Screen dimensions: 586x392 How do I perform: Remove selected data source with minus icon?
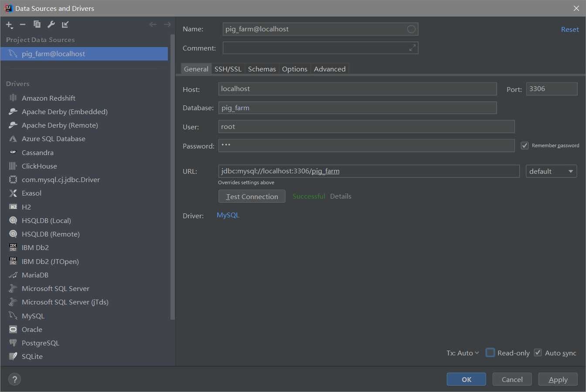click(x=23, y=24)
